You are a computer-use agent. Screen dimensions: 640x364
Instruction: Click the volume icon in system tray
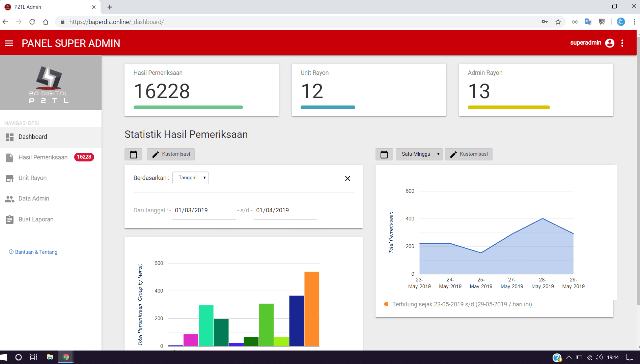(x=599, y=357)
